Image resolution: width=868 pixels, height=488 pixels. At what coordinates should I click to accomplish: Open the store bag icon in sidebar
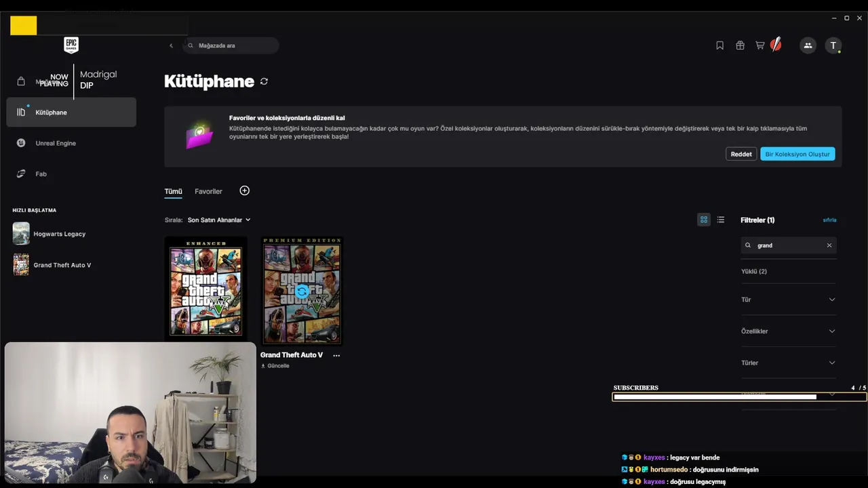(x=21, y=81)
